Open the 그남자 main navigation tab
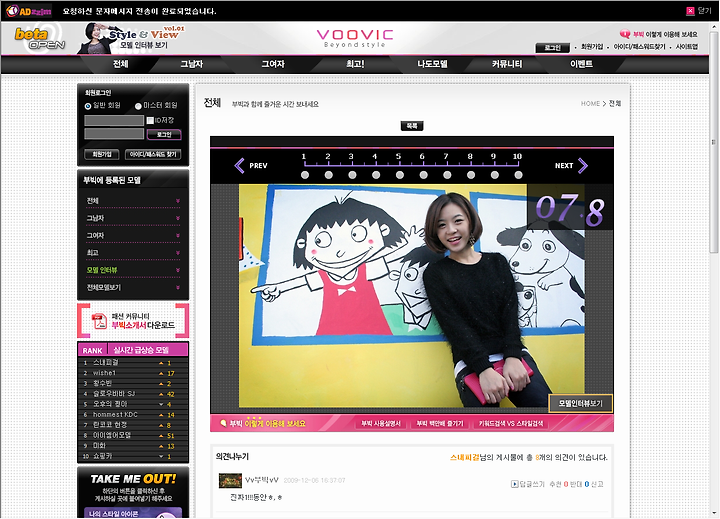The width and height of the screenshot is (720, 519). 191,64
